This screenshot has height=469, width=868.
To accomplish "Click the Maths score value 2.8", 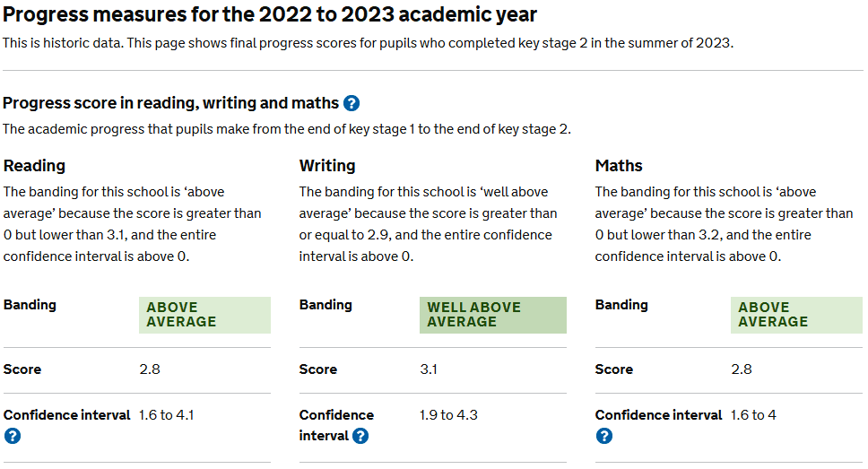I will click(x=742, y=369).
